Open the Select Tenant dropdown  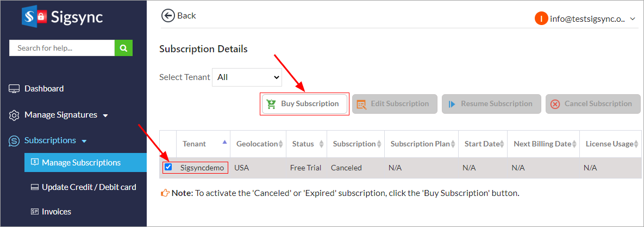tap(247, 77)
